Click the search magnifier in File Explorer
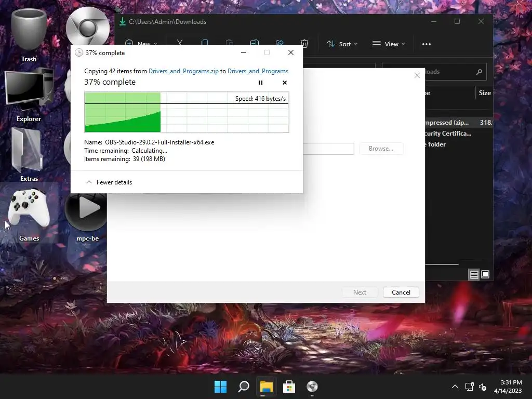The height and width of the screenshot is (399, 532). coord(479,72)
